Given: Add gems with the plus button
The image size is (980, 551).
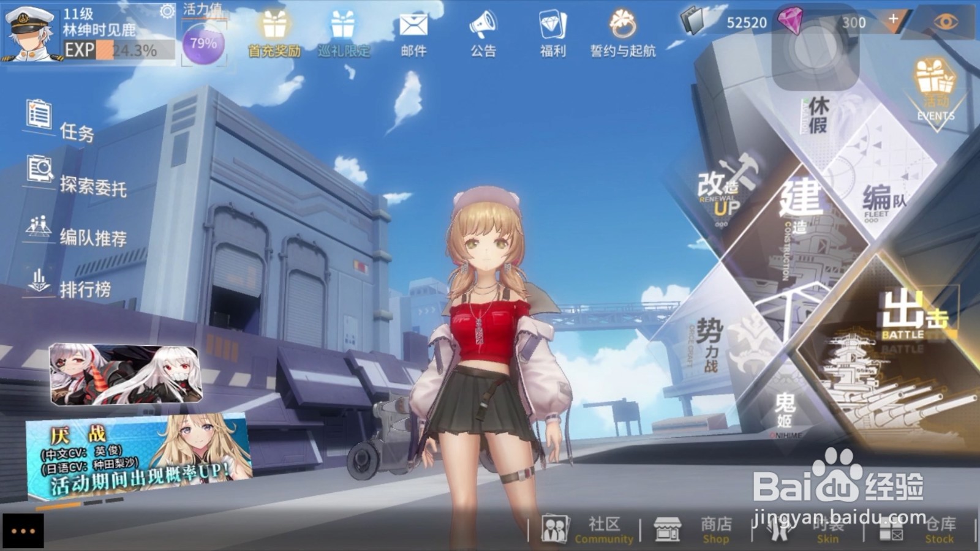Looking at the screenshot, I should coord(893,19).
